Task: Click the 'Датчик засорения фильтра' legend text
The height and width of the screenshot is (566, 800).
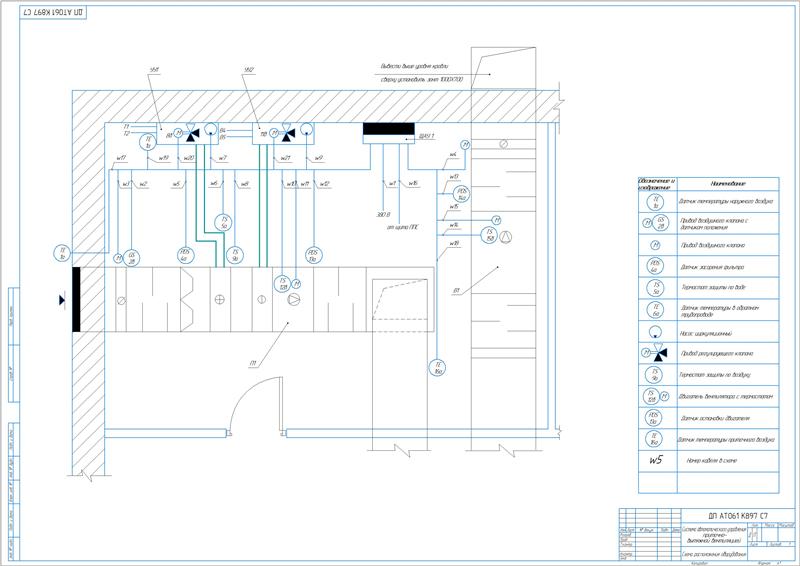Action: 712,267
